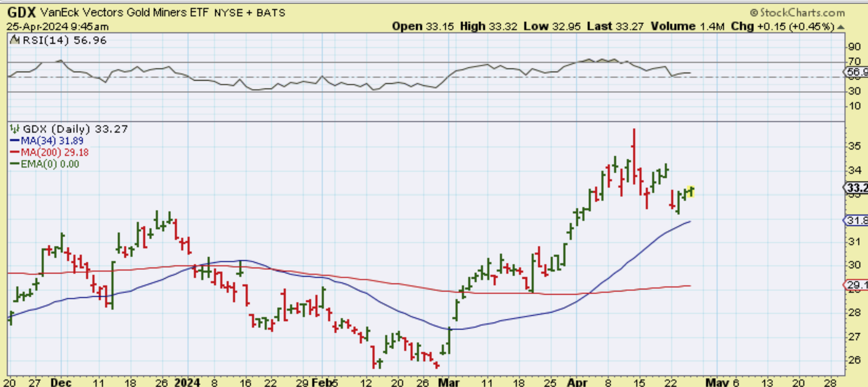This screenshot has width=868, height=387.
Task: Click the Chg +0.15 (+0.45%) value
Action: (x=783, y=26)
